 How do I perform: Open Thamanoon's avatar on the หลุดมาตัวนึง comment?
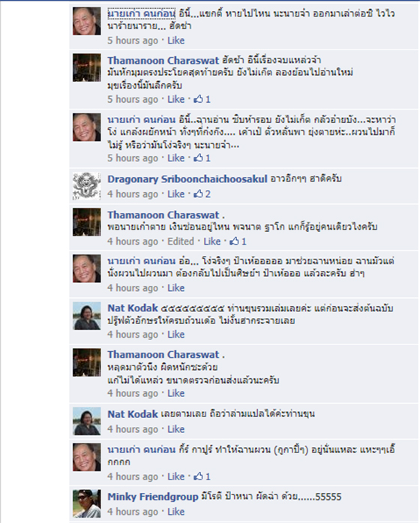[87, 362]
